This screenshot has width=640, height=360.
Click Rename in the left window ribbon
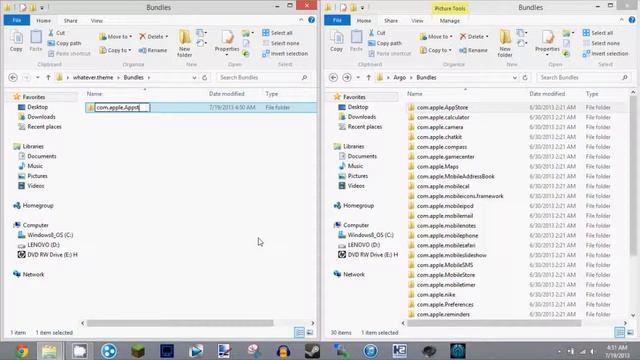(x=153, y=50)
